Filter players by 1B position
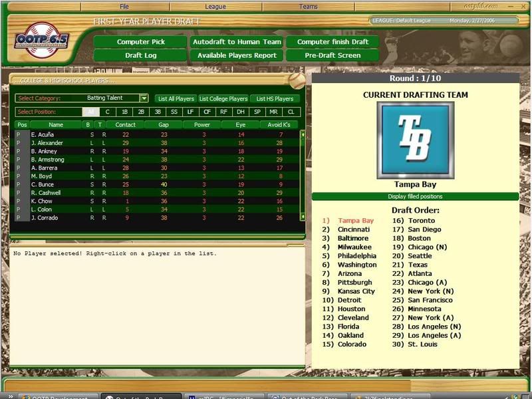This screenshot has height=399, width=532. coord(124,112)
